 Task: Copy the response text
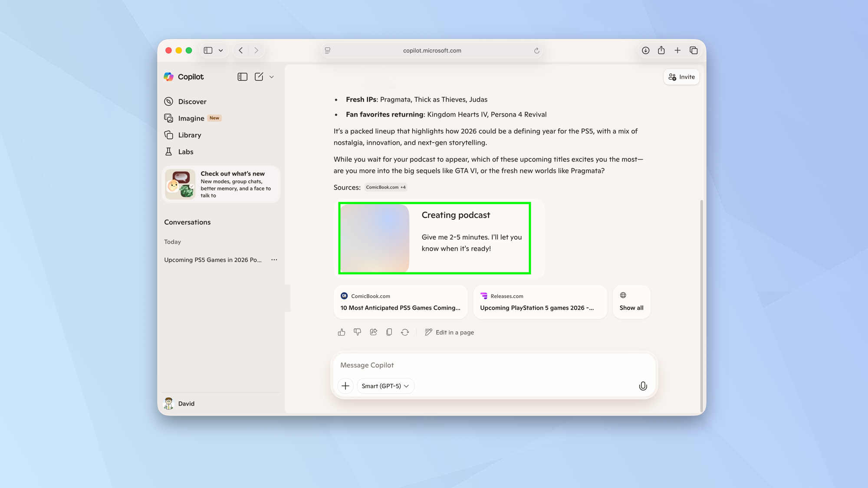[x=389, y=332]
